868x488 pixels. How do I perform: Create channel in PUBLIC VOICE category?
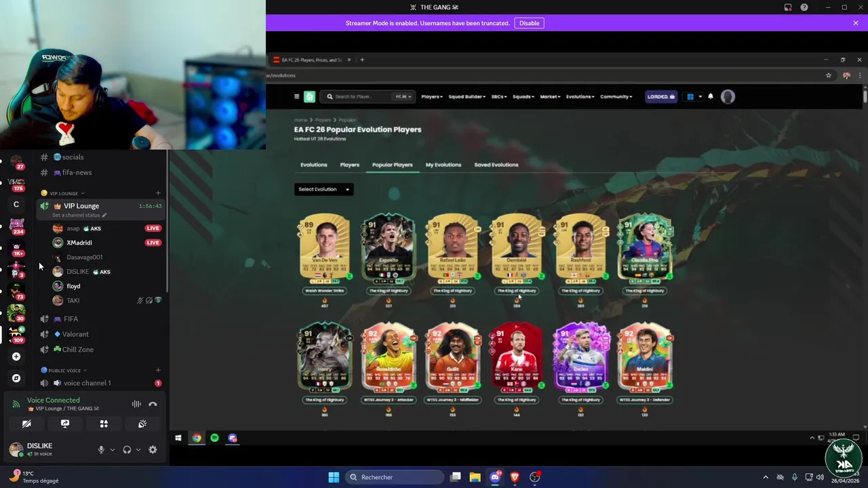pos(158,370)
